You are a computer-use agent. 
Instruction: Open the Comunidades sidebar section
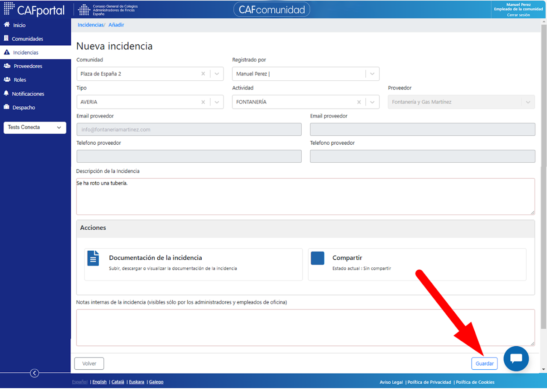[x=27, y=39]
